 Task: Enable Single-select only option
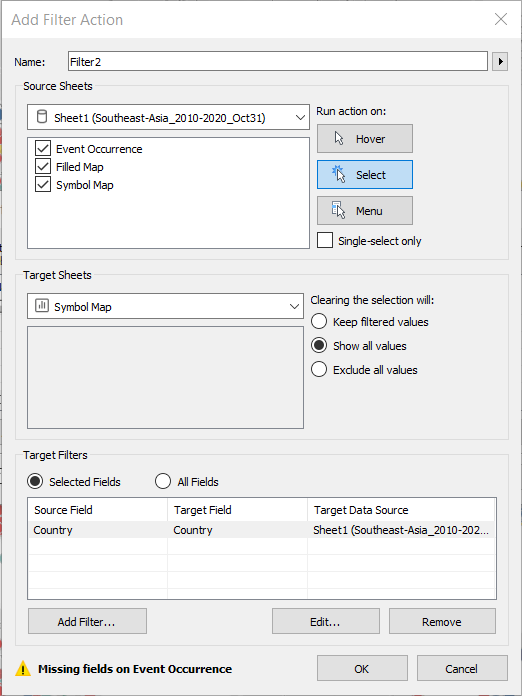point(325,241)
